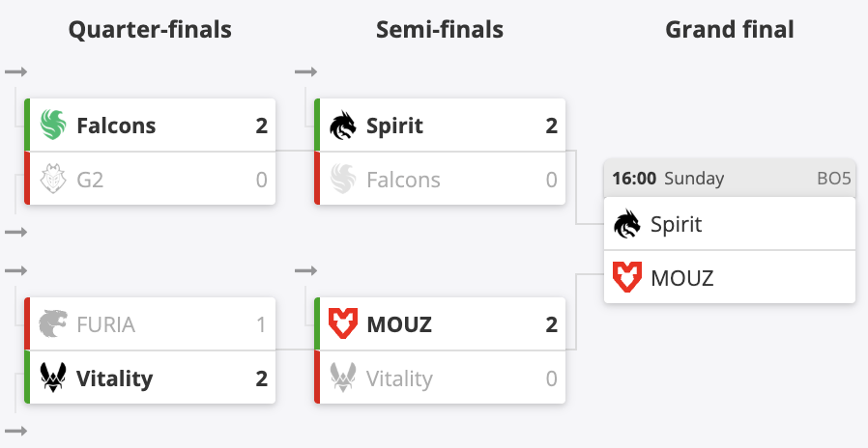Click MOUZ logo in semi-finals

click(343, 323)
